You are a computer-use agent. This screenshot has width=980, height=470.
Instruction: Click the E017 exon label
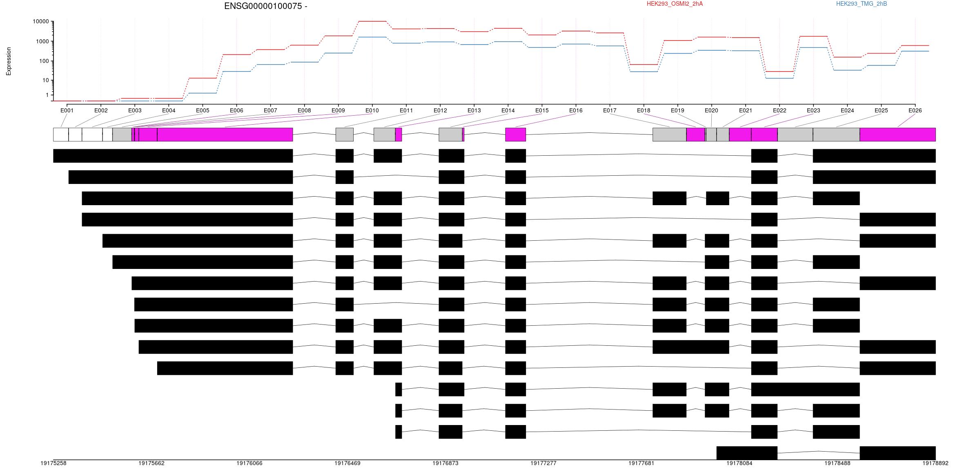click(x=610, y=110)
